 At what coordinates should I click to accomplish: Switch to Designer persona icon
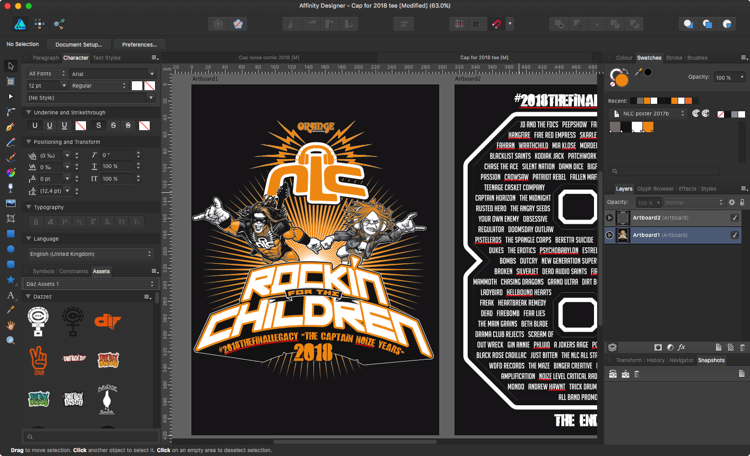point(20,24)
